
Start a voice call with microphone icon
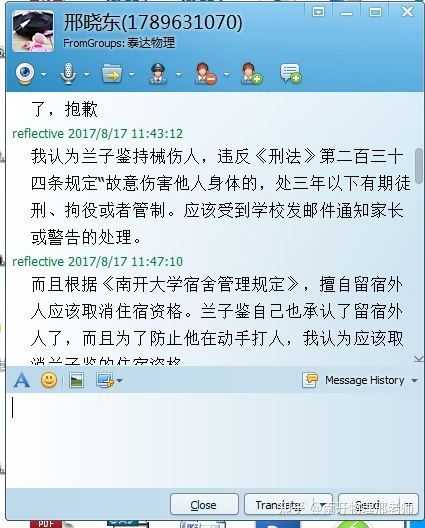pyautogui.click(x=68, y=73)
